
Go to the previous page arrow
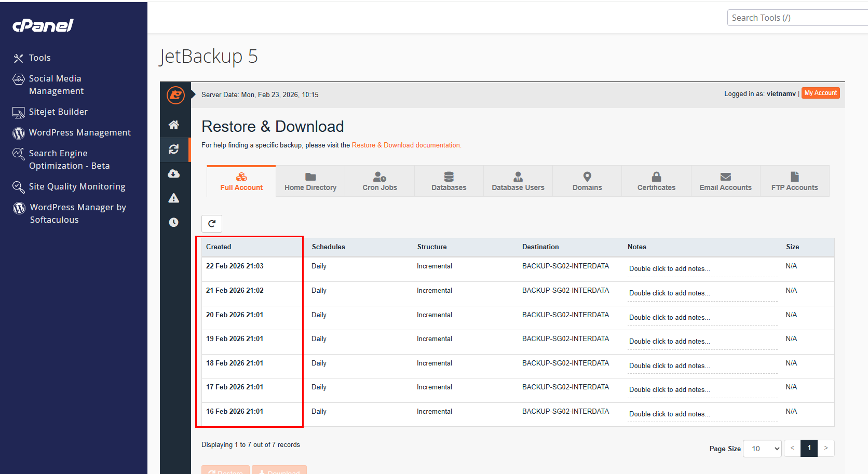[792, 448]
